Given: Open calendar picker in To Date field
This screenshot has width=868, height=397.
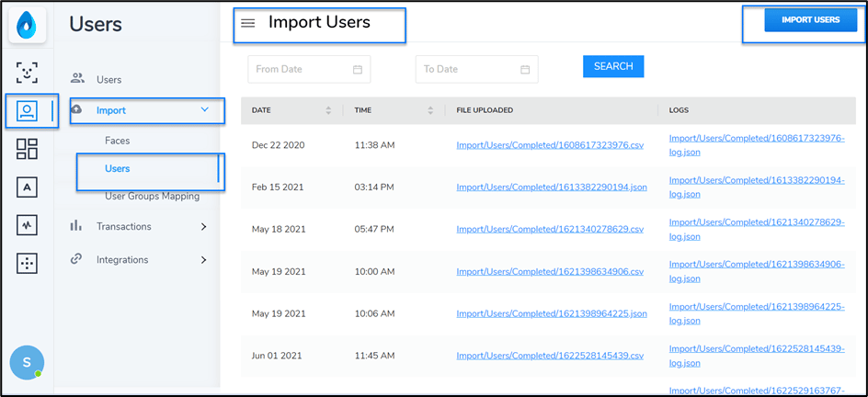Looking at the screenshot, I should click(x=525, y=70).
